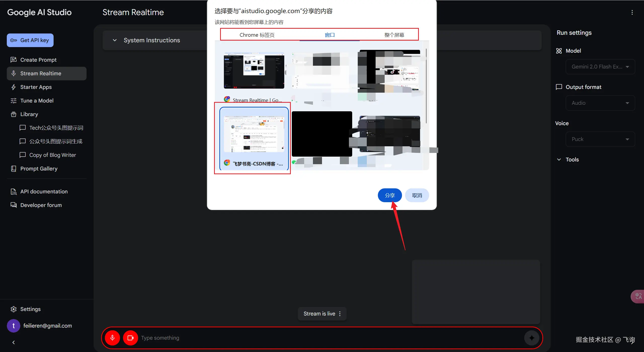Image resolution: width=644 pixels, height=352 pixels.
Task: Select the 飞梦书斋-CSDN博客 window thumbnail
Action: (x=254, y=138)
